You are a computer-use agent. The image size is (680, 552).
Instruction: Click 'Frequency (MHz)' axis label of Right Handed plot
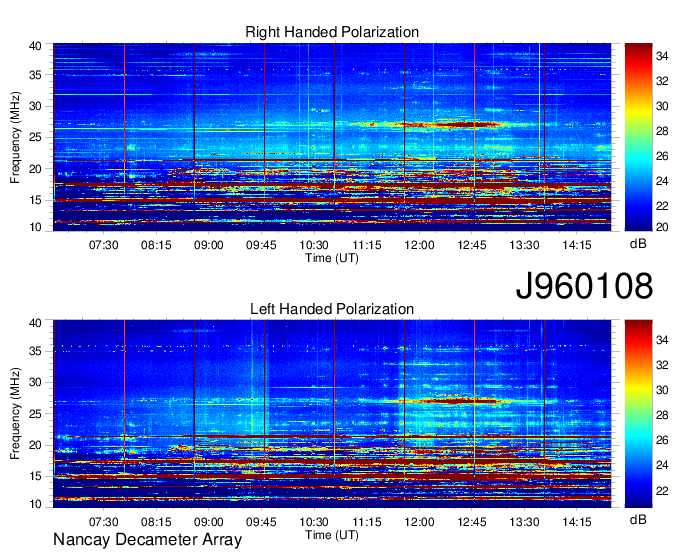point(15,137)
